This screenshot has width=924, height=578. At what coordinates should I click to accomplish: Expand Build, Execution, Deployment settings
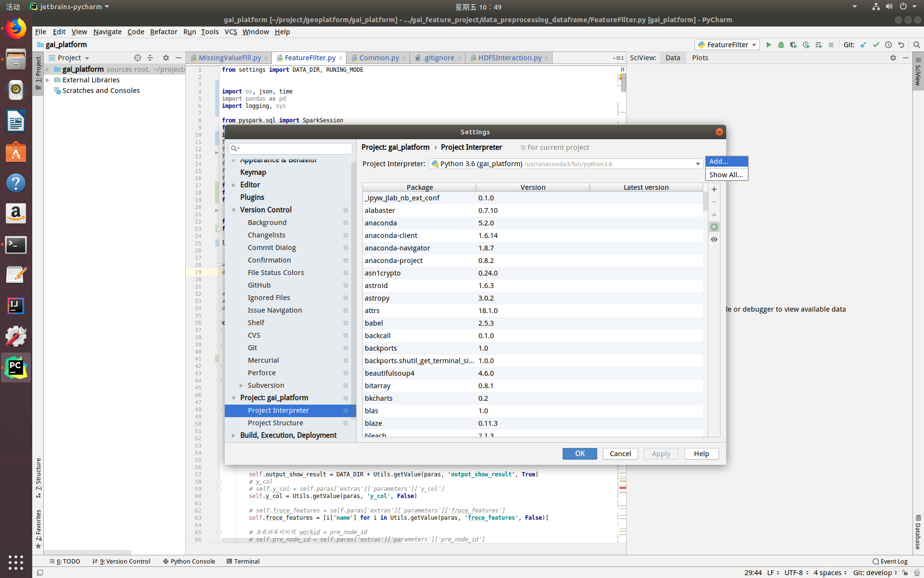point(234,435)
